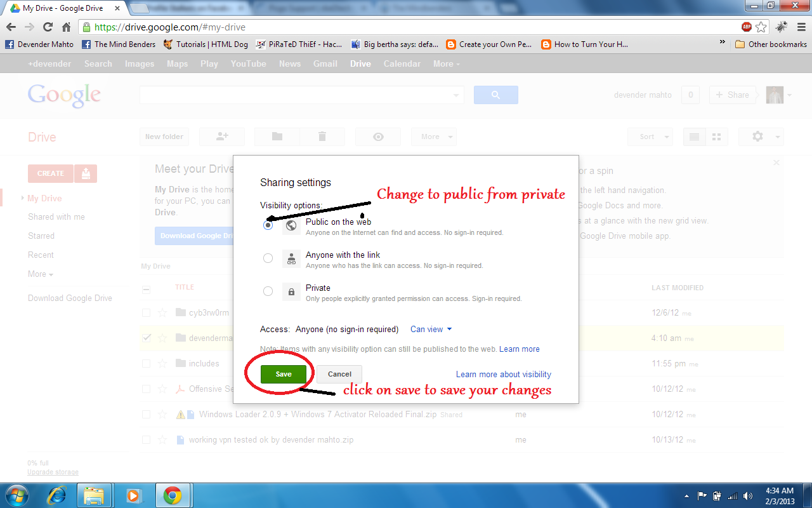Star the working vpn zip file

(x=162, y=439)
